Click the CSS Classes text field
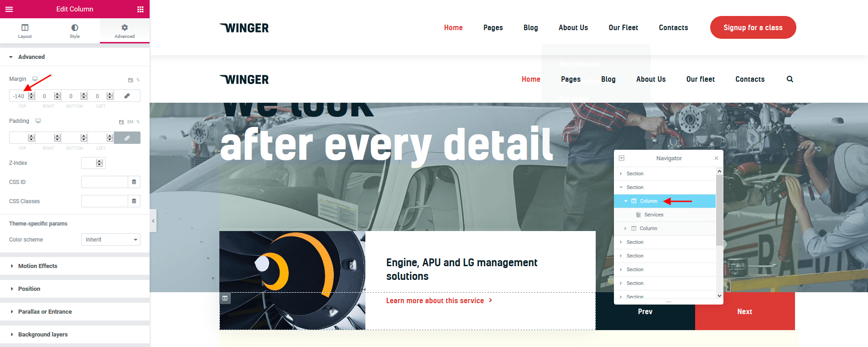Viewport: 868px width, 347px height. pos(104,201)
